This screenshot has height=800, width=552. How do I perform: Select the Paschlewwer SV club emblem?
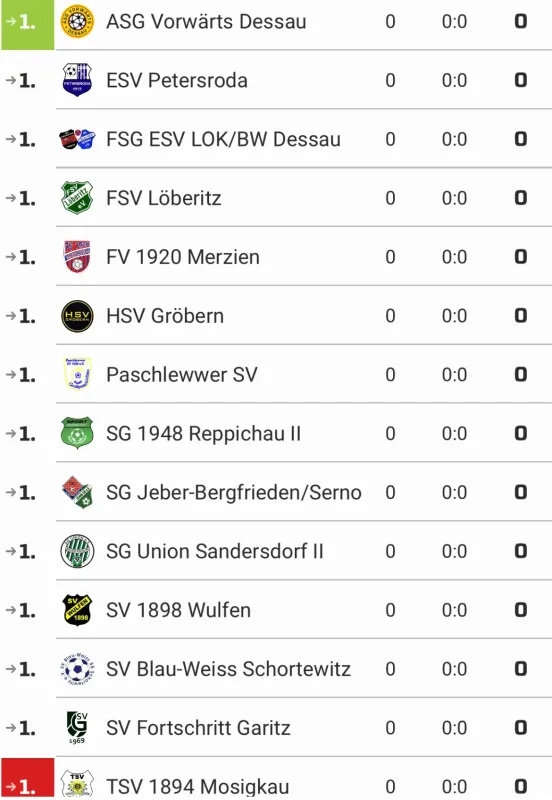click(77, 374)
